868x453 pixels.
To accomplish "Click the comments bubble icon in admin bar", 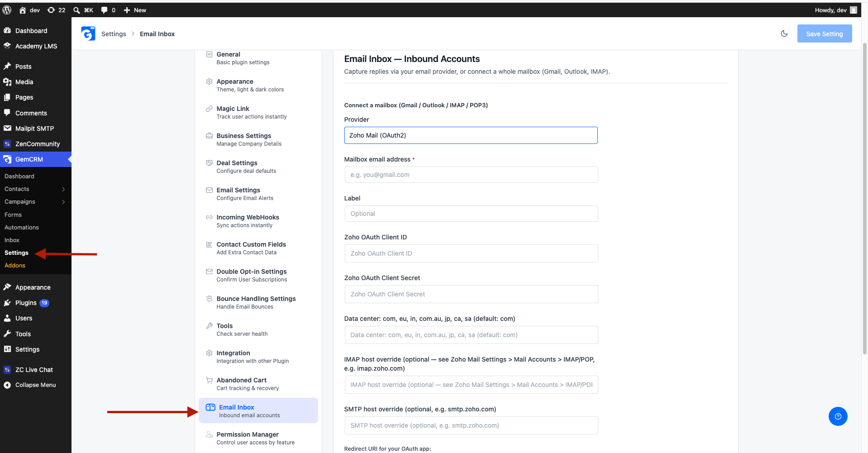I will tap(104, 10).
